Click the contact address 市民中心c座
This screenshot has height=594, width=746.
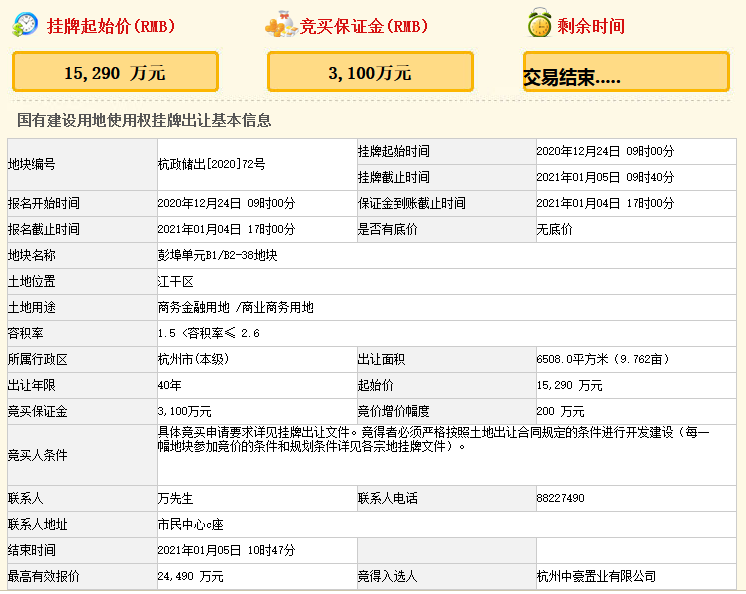191,524
